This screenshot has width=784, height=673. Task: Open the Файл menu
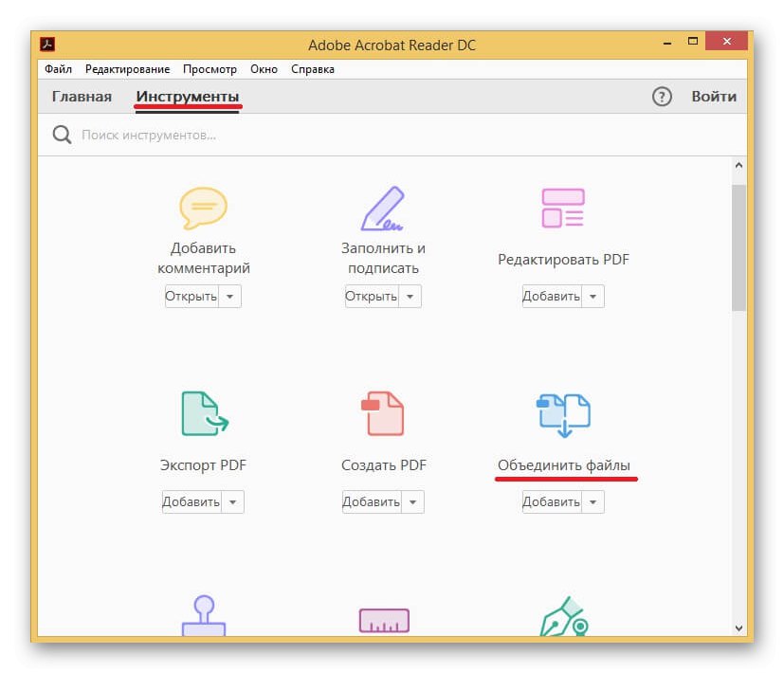(x=58, y=69)
